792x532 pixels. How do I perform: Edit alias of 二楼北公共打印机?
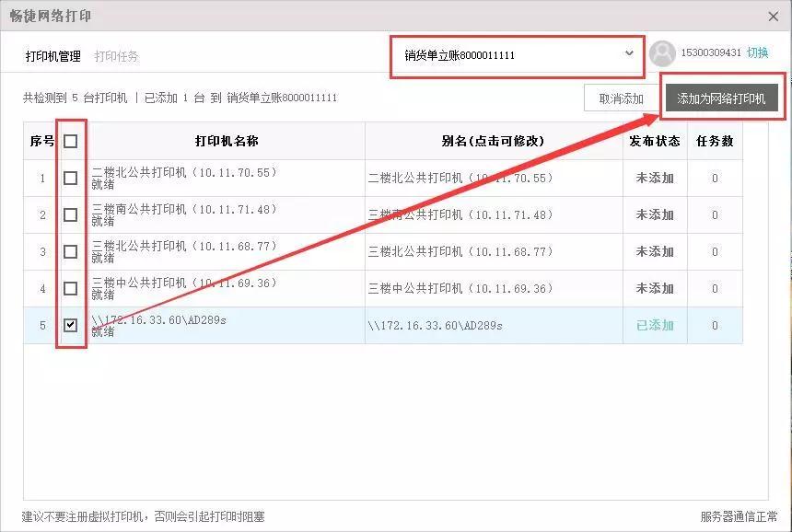click(460, 178)
